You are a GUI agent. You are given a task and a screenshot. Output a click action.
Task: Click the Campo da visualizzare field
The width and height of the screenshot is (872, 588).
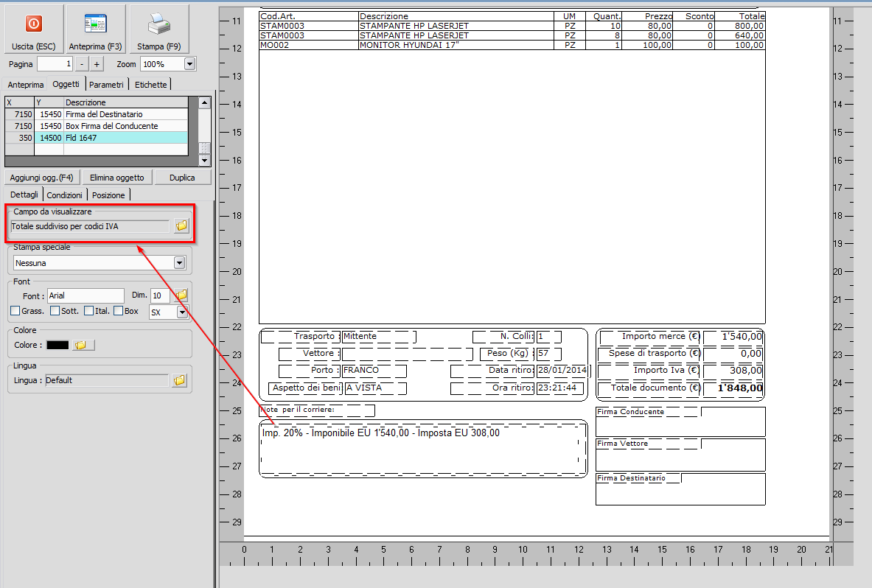[89, 226]
